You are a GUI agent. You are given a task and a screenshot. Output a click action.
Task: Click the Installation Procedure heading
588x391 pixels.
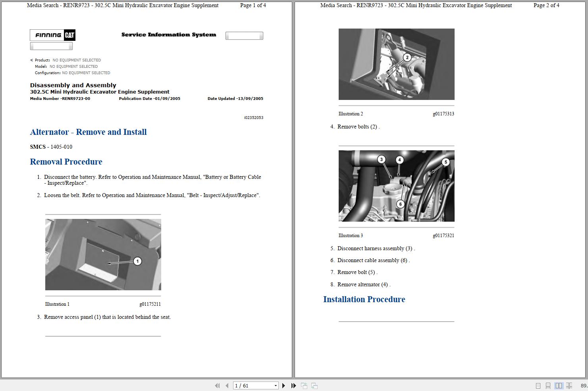[x=364, y=299]
